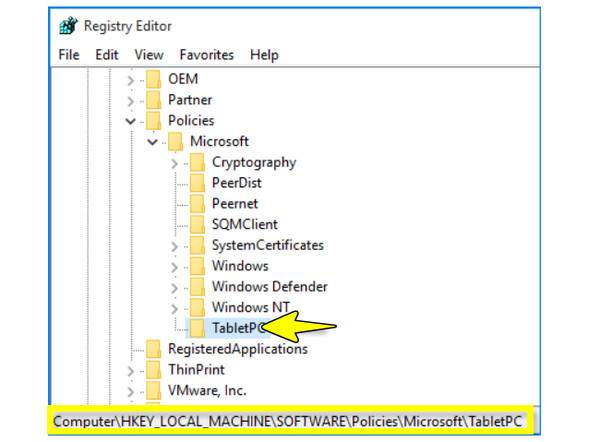This screenshot has height=442, width=600.
Task: Click the SystemCertificates folder icon
Action: click(x=198, y=245)
